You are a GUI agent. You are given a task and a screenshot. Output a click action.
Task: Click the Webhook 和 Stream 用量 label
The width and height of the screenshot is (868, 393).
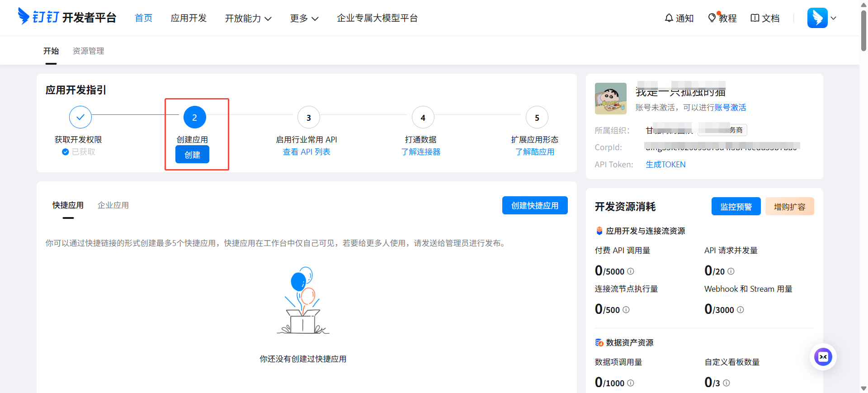pos(748,289)
